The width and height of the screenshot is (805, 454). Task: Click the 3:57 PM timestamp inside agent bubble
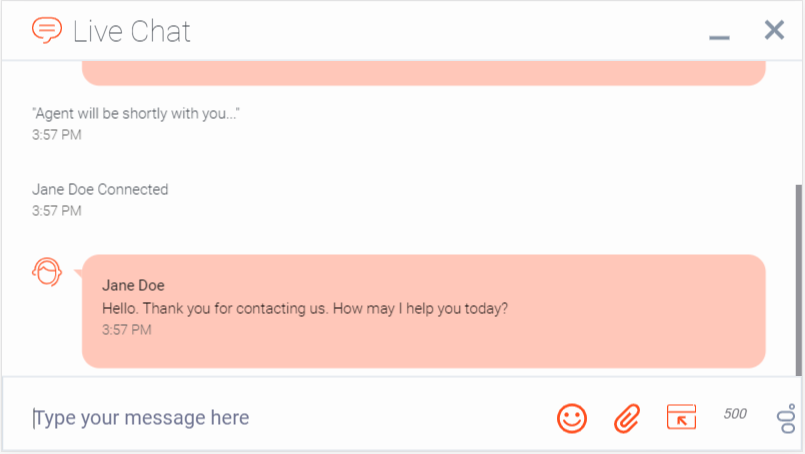tap(127, 329)
